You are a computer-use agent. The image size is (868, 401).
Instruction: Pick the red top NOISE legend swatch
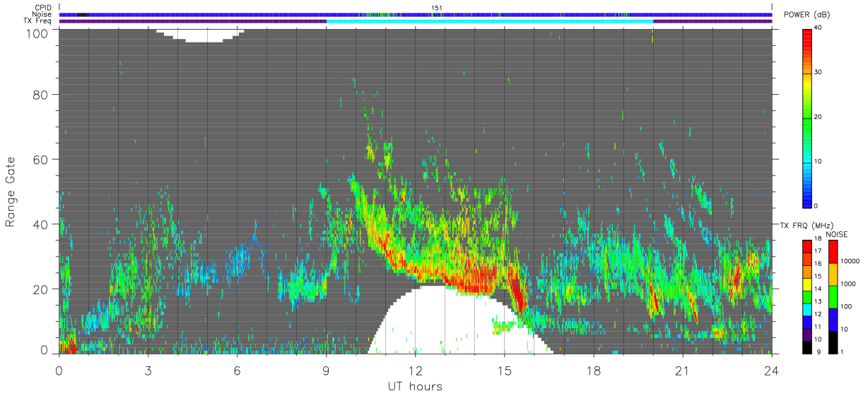coord(833,252)
